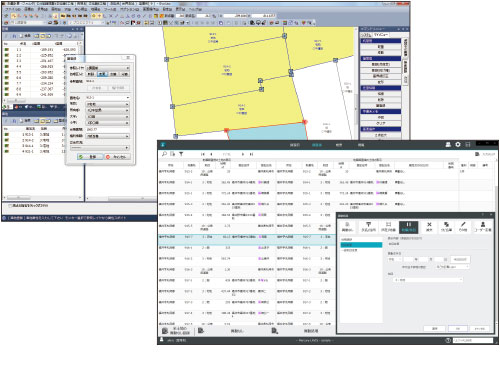Click the person icon in dialog toolbar
500x371 pixels.
point(482,226)
